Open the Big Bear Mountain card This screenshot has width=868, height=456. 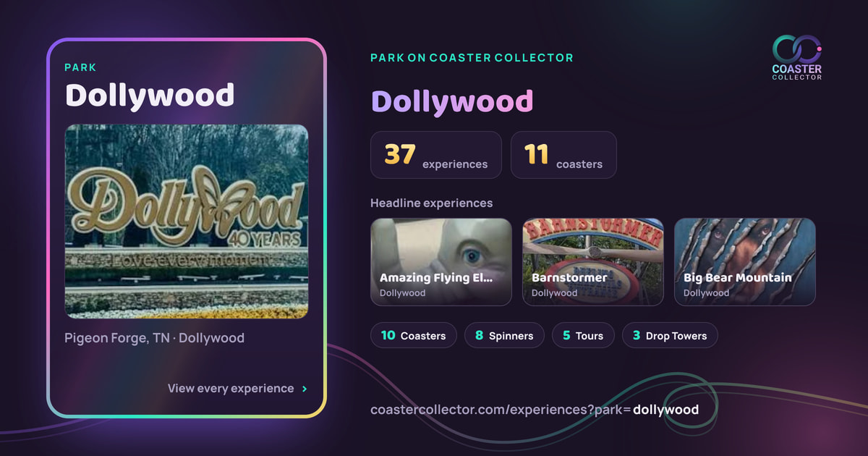click(745, 262)
